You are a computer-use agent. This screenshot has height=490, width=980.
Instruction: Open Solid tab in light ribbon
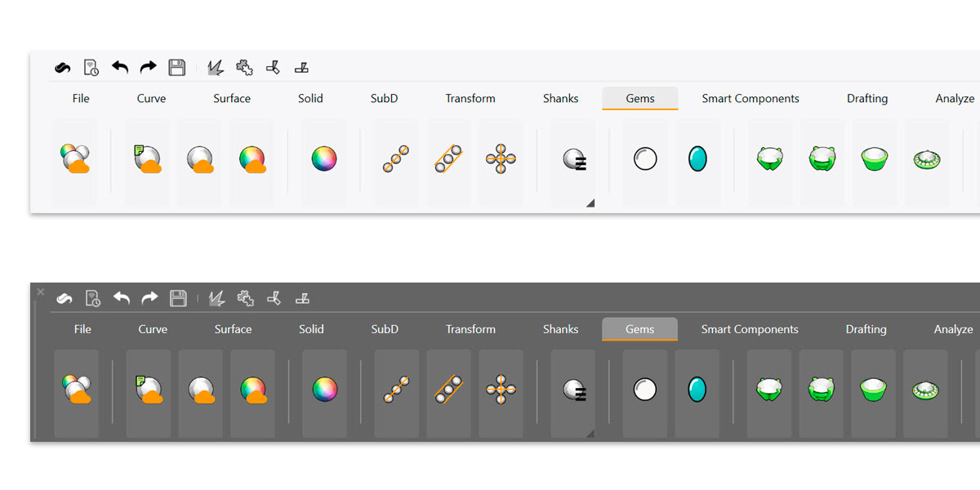(x=310, y=98)
